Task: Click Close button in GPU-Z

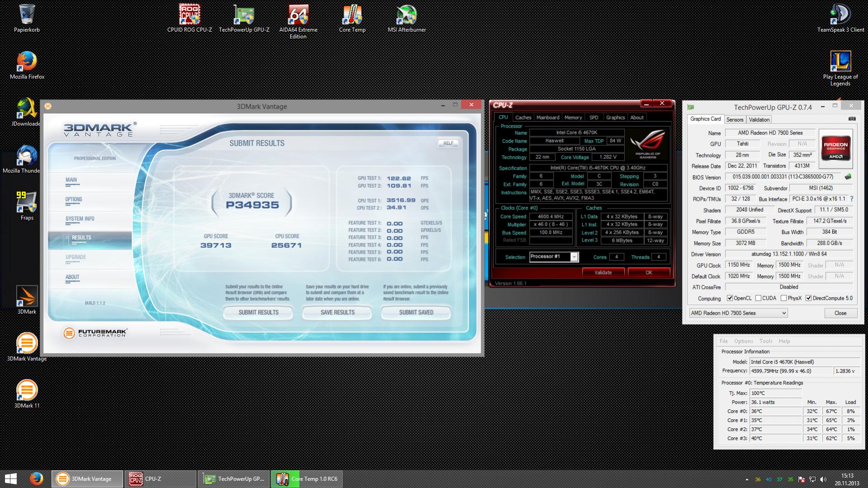Action: (840, 313)
